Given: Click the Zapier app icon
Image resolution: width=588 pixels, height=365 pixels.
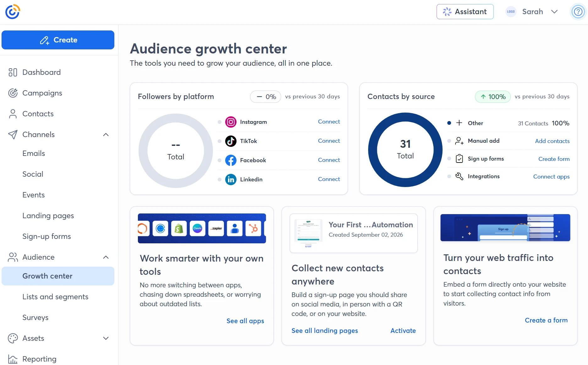Looking at the screenshot, I should pos(216,229).
